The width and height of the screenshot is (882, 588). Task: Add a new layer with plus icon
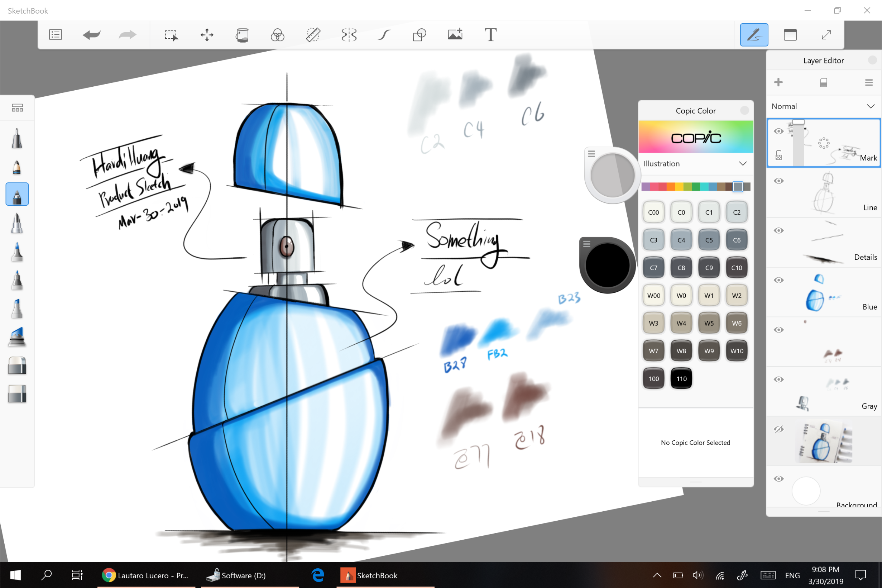tap(778, 82)
